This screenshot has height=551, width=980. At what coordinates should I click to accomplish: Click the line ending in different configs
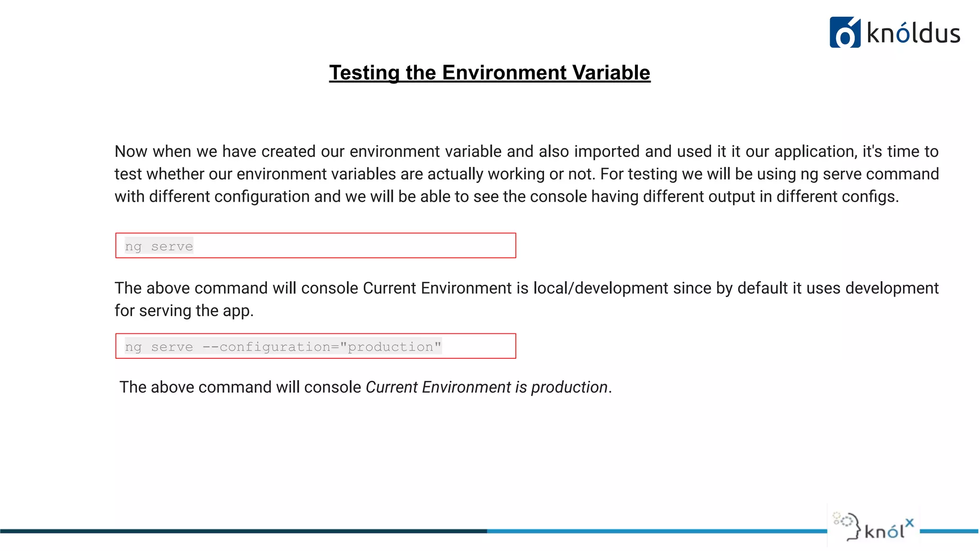507,197
